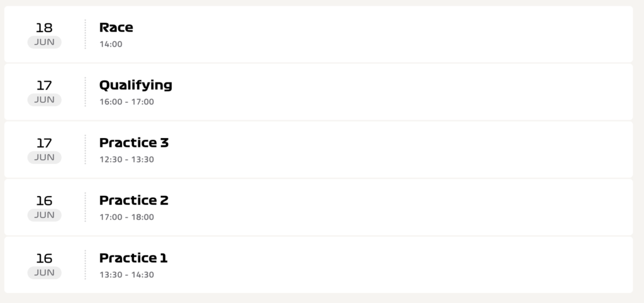Select the Practice 2 session heading
This screenshot has width=644, height=303.
pos(134,200)
